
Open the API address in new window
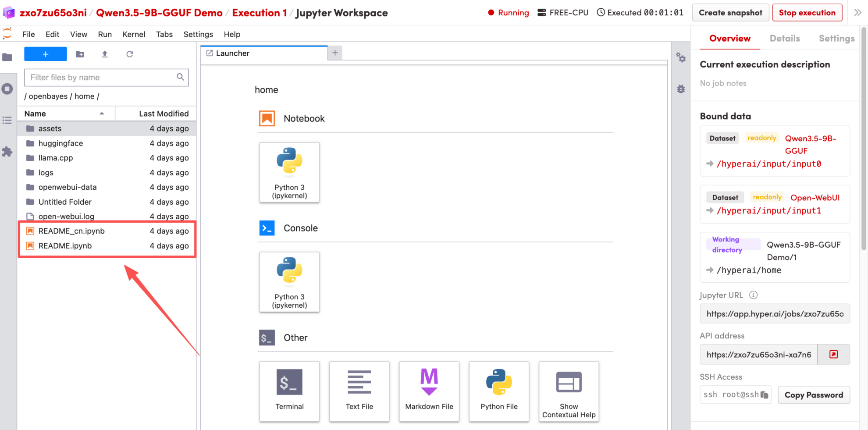[x=833, y=354]
